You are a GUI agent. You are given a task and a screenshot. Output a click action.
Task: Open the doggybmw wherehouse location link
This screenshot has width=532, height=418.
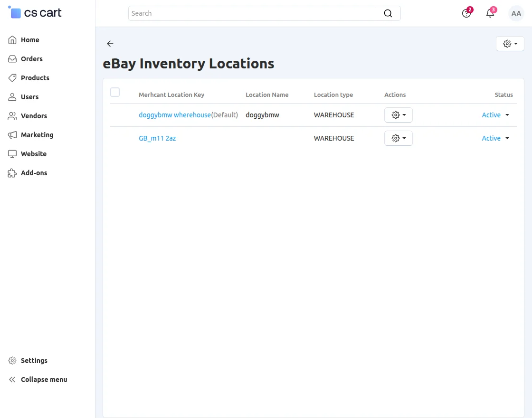(x=175, y=115)
